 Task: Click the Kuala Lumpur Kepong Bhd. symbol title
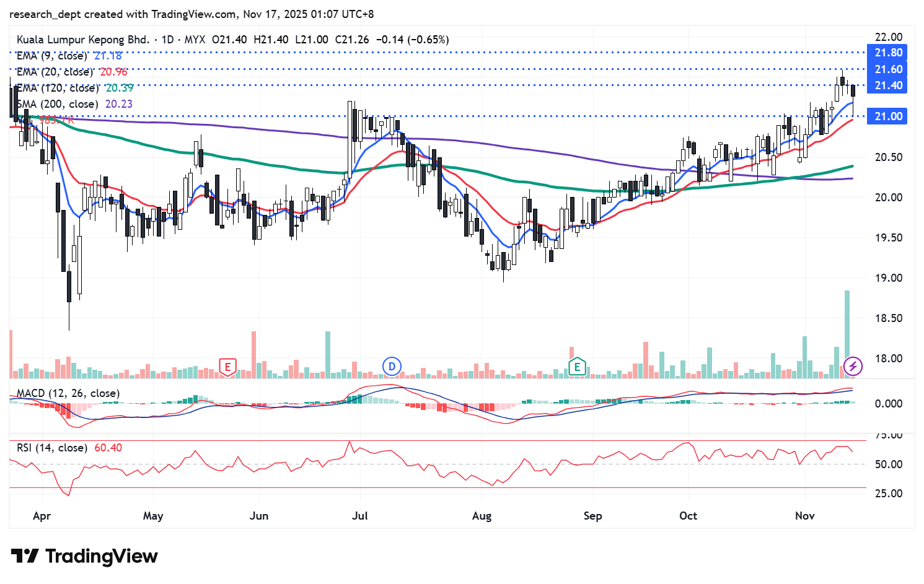coord(83,40)
